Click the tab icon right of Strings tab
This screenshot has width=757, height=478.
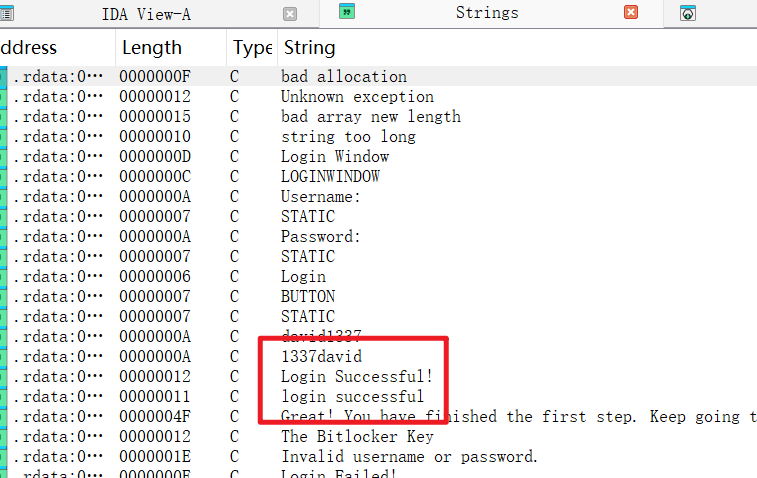[x=688, y=14]
